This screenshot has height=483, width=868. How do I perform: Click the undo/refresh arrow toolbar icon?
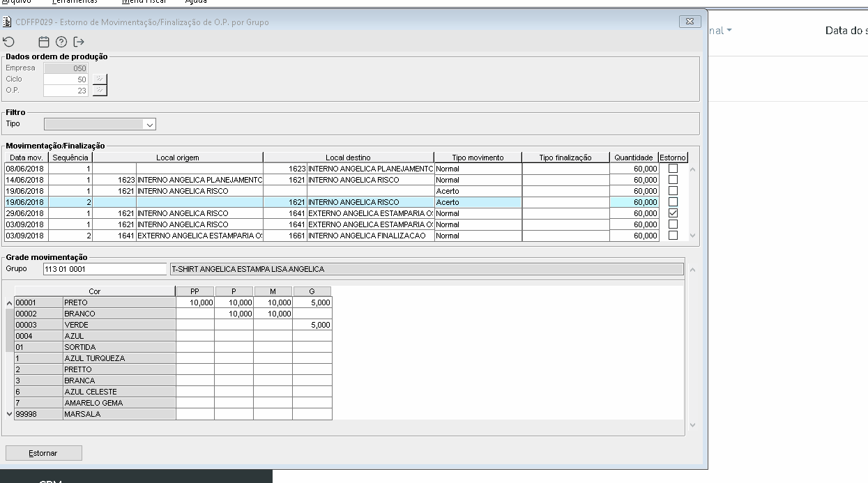pos(8,42)
